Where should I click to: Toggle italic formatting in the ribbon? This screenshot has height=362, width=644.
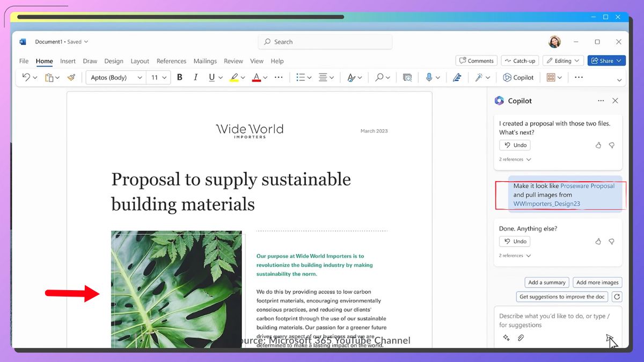tap(196, 77)
